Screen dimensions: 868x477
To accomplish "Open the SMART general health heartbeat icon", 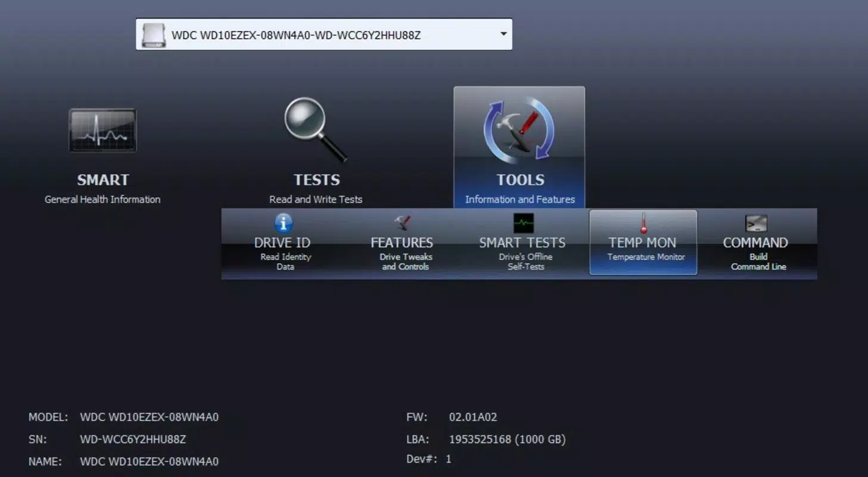I will 102,131.
